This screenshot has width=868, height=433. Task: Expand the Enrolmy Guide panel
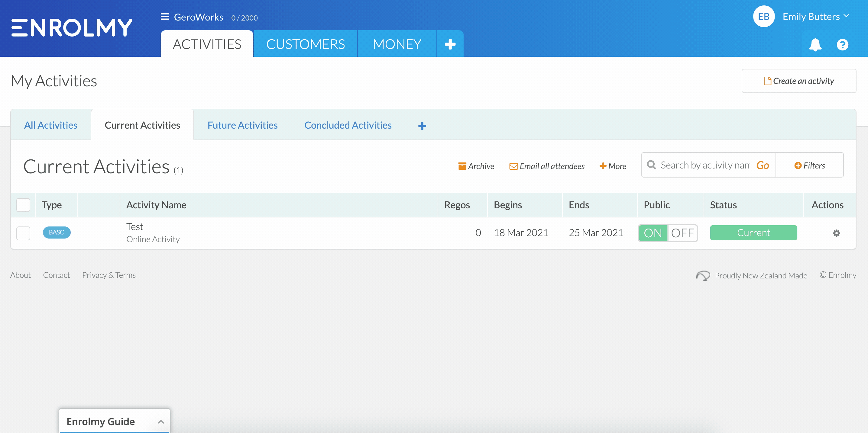115,421
